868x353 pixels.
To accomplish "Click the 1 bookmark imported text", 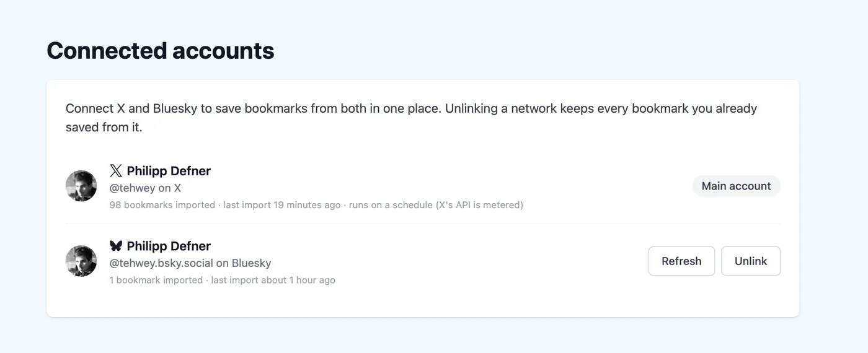I will (156, 280).
